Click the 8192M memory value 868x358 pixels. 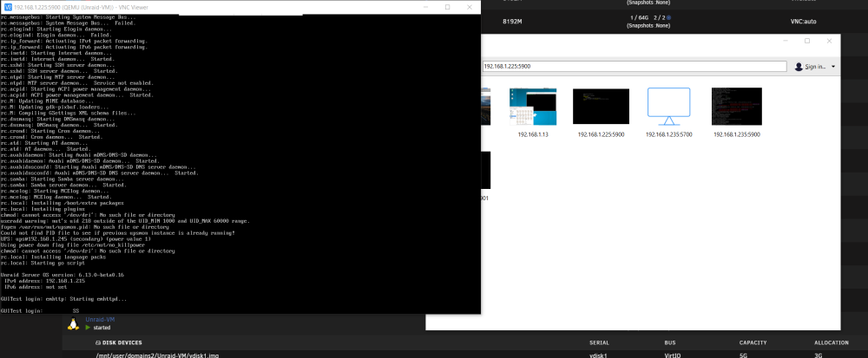(512, 22)
